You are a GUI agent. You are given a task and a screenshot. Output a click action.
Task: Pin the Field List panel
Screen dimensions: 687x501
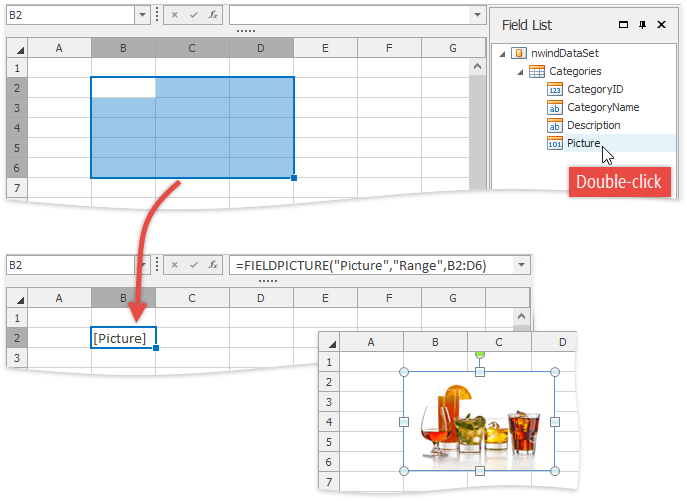642,25
